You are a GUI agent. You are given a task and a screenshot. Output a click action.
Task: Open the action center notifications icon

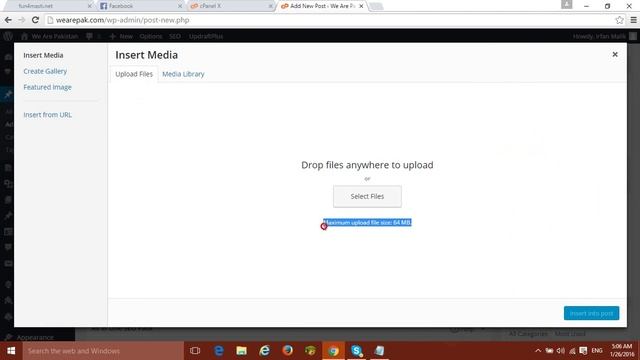[583, 351]
